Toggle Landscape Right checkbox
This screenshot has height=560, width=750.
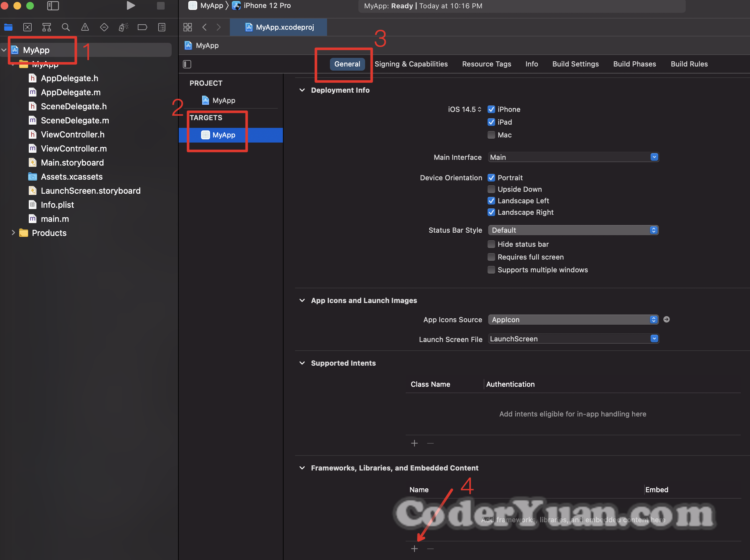(491, 212)
